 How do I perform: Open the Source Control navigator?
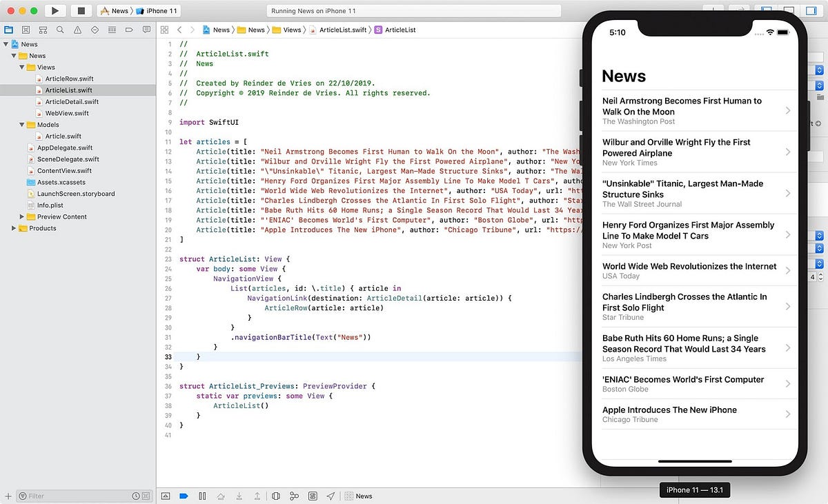click(x=26, y=30)
